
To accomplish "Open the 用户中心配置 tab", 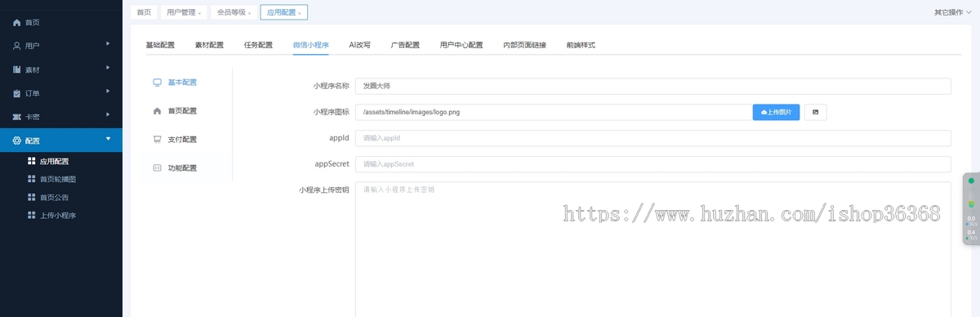I will coord(461,45).
